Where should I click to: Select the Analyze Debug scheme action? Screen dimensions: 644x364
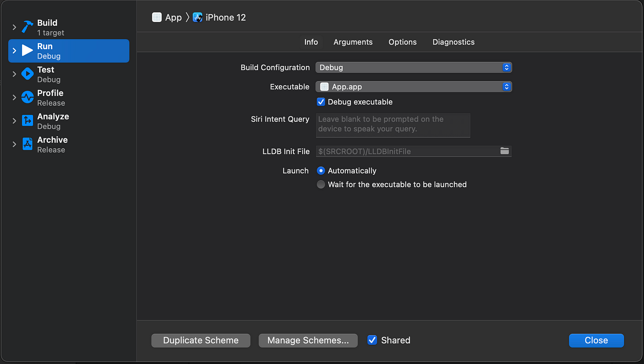point(69,121)
